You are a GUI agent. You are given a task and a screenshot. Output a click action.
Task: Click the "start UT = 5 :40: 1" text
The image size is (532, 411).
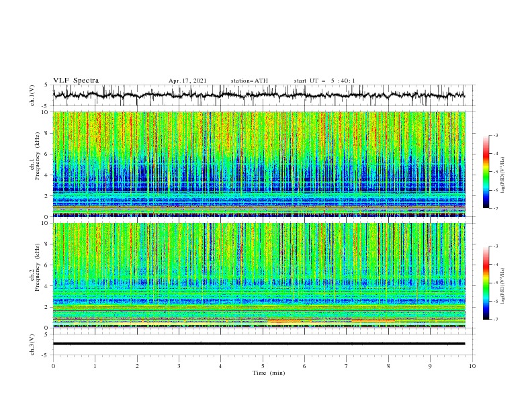(x=324, y=81)
